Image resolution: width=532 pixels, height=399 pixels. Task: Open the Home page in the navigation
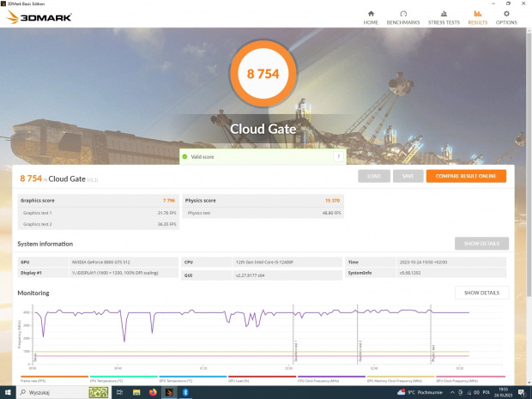point(371,17)
